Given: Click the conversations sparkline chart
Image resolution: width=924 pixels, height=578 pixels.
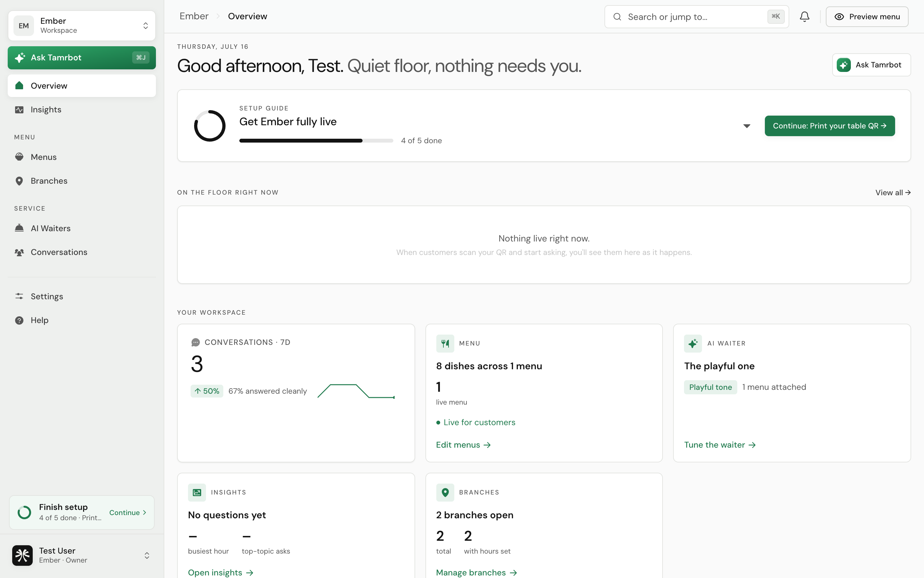Looking at the screenshot, I should point(356,391).
